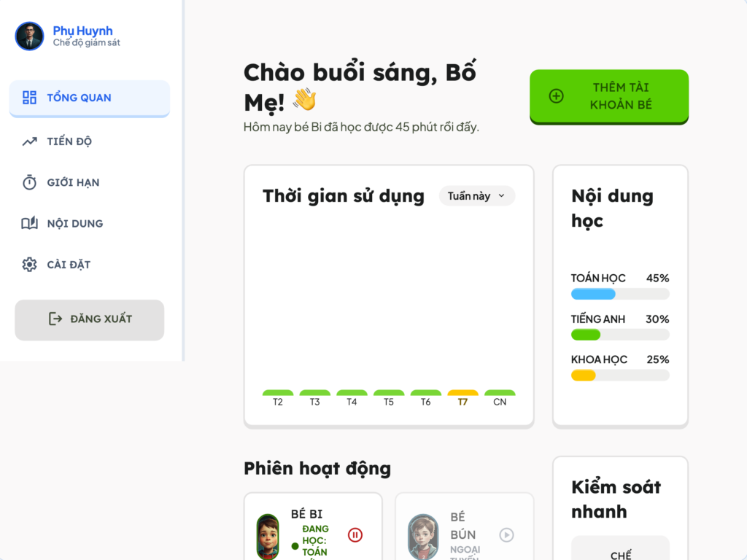Click the Tổng quan dashboard grid icon
The image size is (747, 560).
[29, 98]
